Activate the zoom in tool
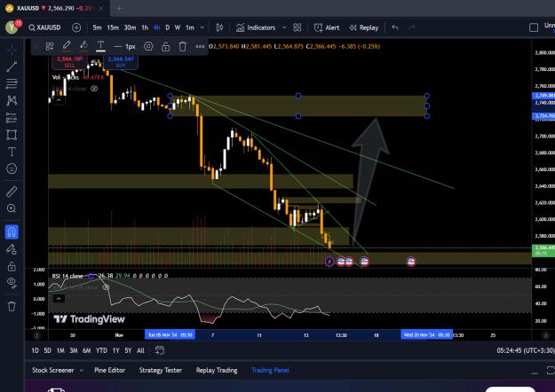The height and width of the screenshot is (392, 555). pyautogui.click(x=12, y=208)
